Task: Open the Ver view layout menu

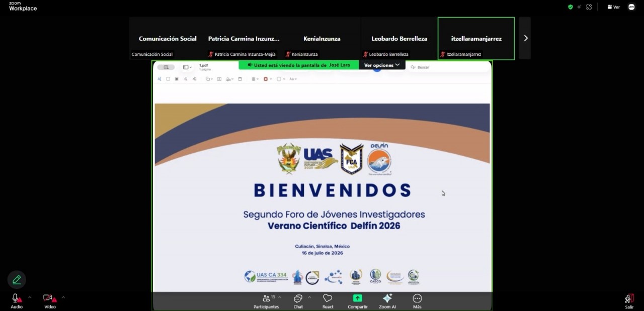Action: pos(613,7)
